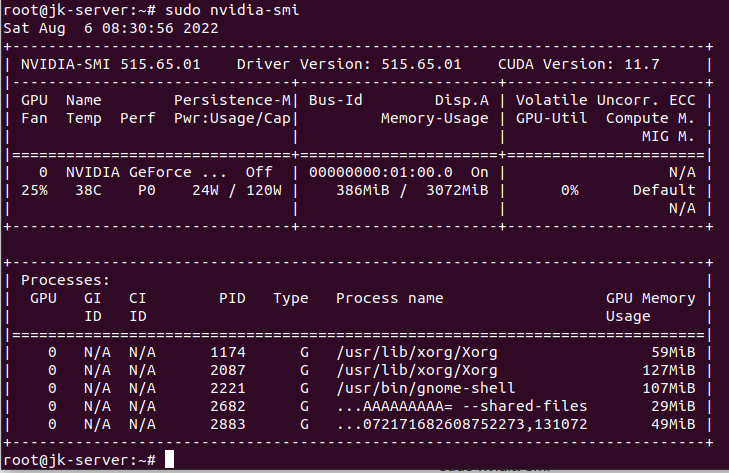Click the power reading '24W / 120W'
The height and width of the screenshot is (473, 729).
(237, 190)
